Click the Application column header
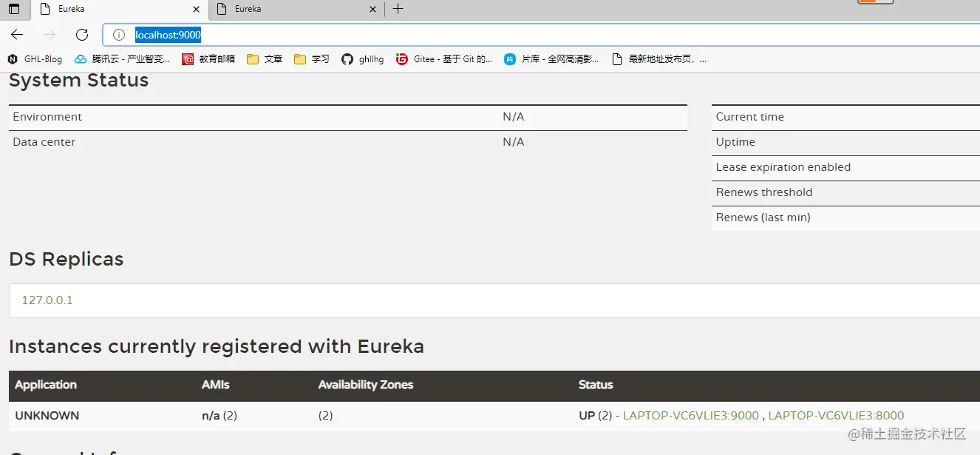 pos(46,385)
